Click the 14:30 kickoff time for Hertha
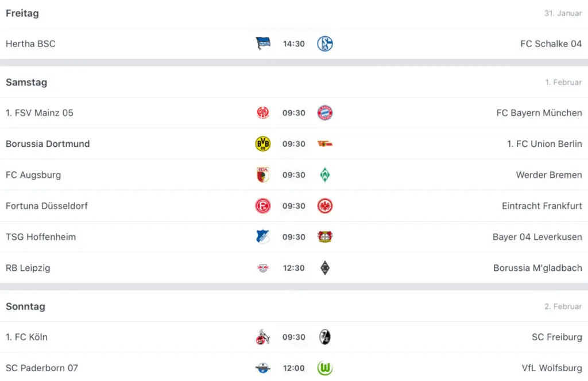Image resolution: width=588 pixels, height=381 pixels. pyautogui.click(x=293, y=44)
